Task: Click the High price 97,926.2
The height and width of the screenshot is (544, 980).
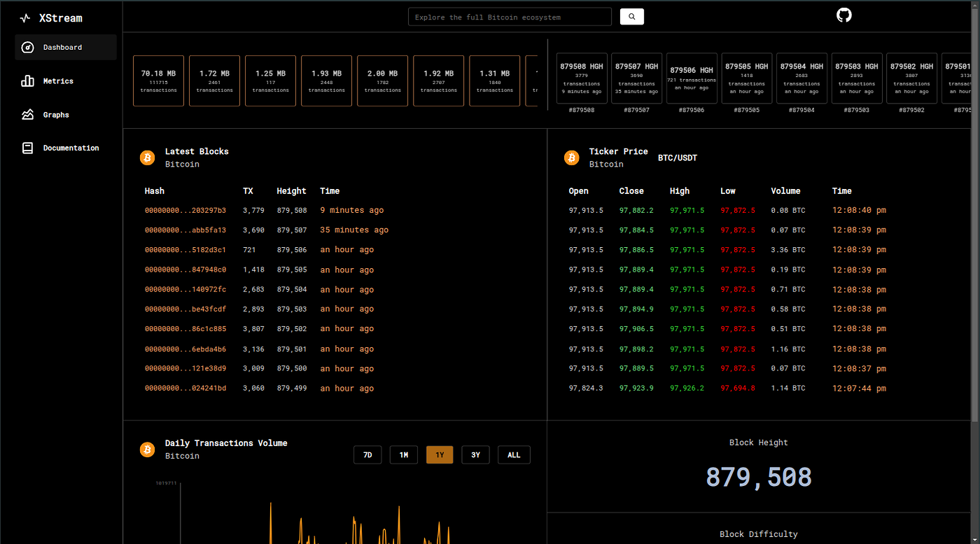Action: click(x=687, y=389)
